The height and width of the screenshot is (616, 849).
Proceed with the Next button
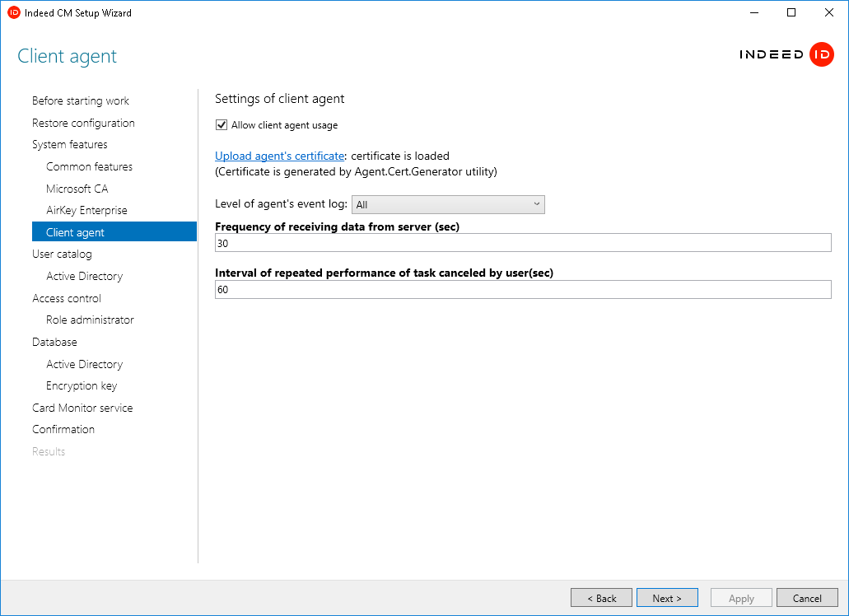click(x=667, y=598)
